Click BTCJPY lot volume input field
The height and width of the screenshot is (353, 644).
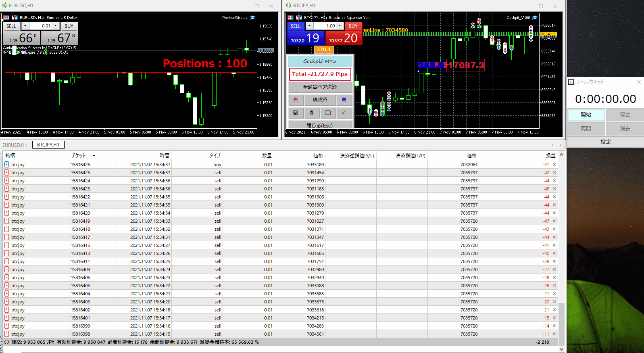point(325,26)
